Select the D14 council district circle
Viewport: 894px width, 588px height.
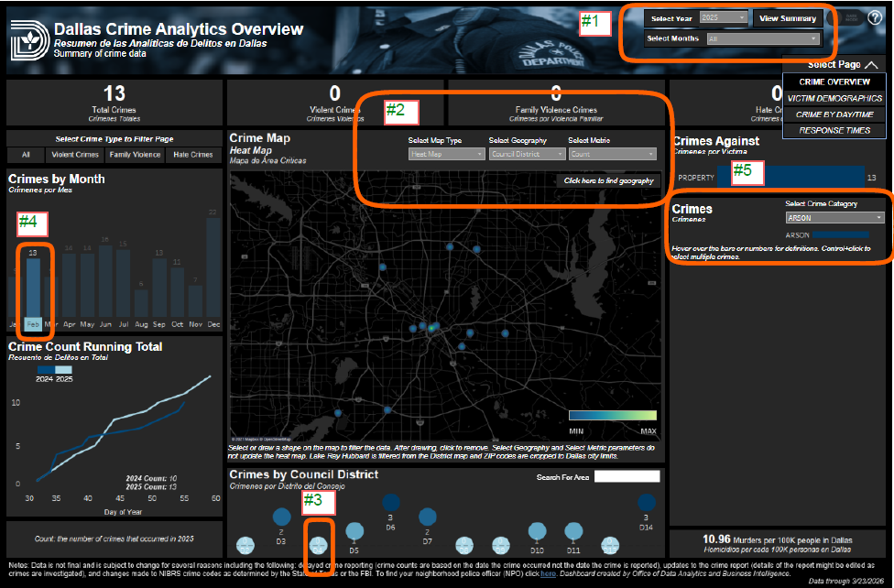(647, 502)
